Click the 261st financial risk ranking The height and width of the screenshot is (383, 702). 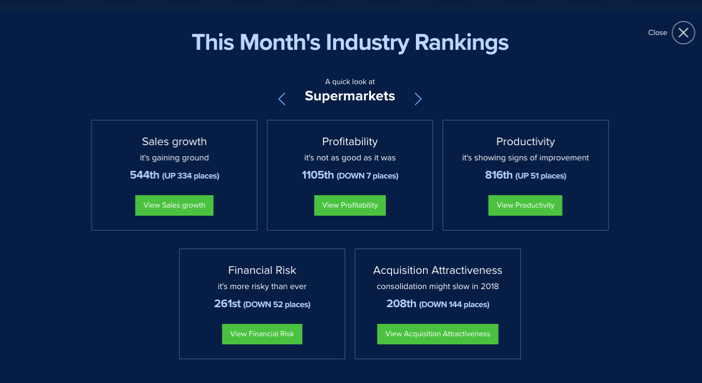click(x=227, y=304)
